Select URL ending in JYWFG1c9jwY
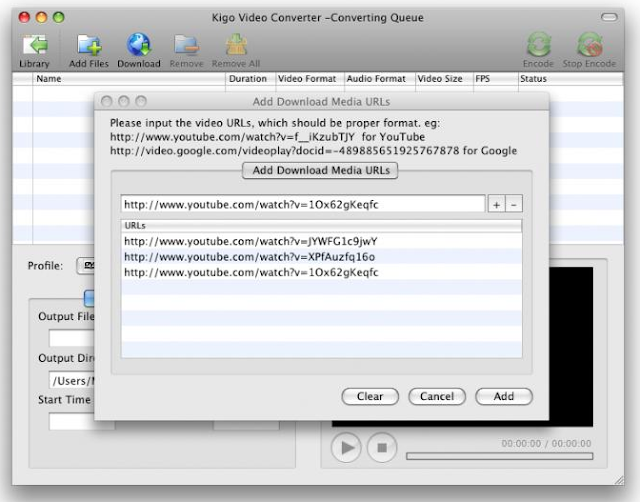 pyautogui.click(x=321, y=241)
